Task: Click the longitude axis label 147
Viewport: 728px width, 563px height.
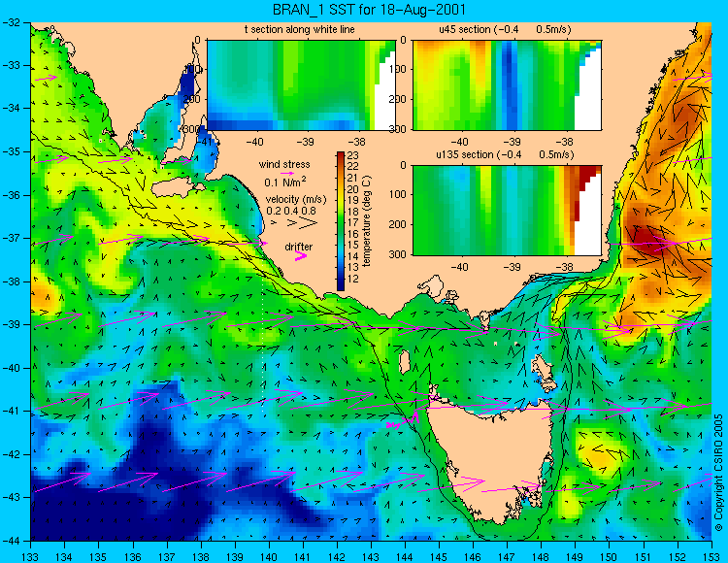Action: [507, 557]
